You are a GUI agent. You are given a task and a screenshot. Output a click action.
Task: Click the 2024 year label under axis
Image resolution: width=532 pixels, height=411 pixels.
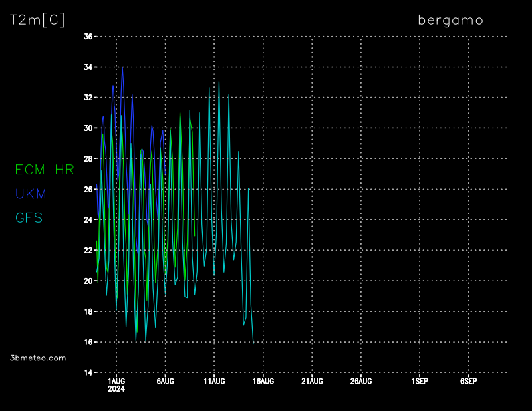point(116,389)
